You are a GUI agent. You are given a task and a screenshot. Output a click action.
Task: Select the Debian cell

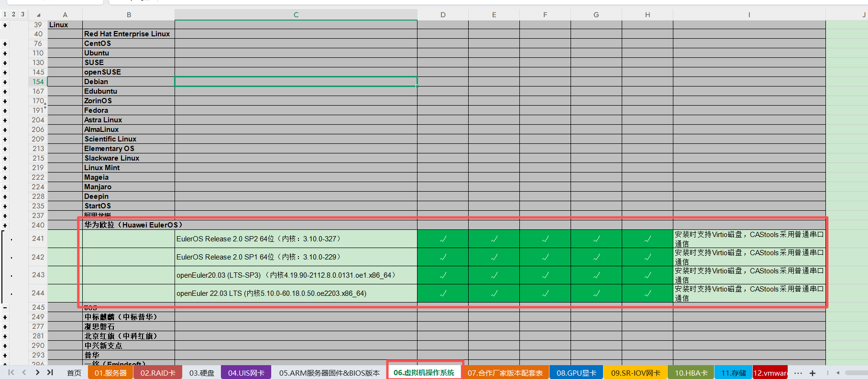pos(129,82)
